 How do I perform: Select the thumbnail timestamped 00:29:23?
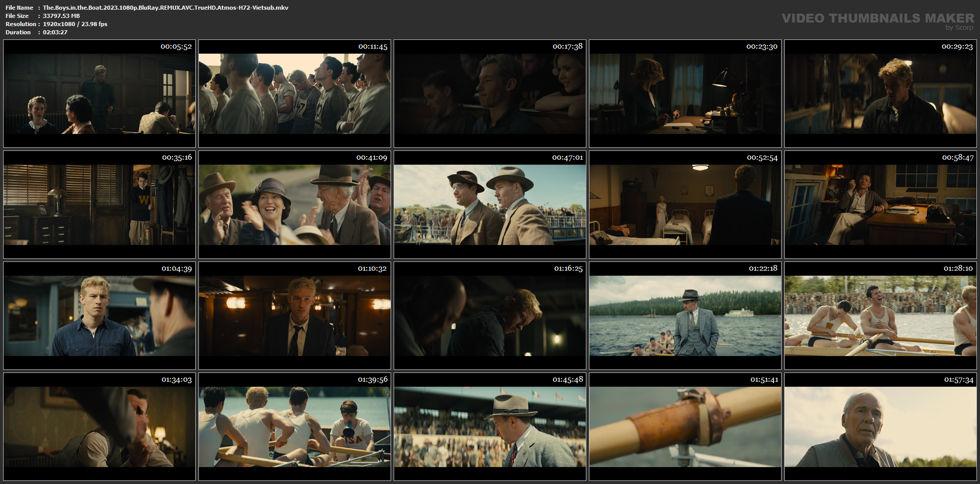coord(880,94)
